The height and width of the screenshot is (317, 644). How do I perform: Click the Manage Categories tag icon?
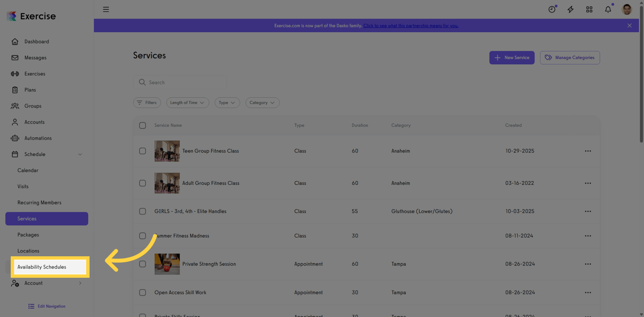(548, 58)
